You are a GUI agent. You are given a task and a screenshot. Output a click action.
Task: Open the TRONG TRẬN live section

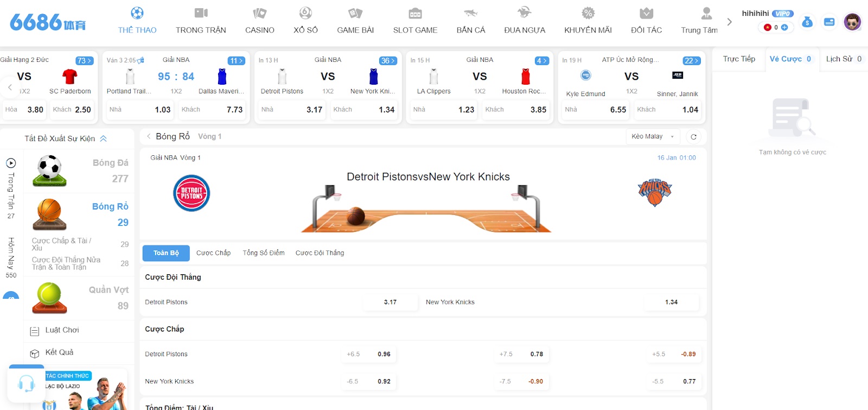coord(201,21)
